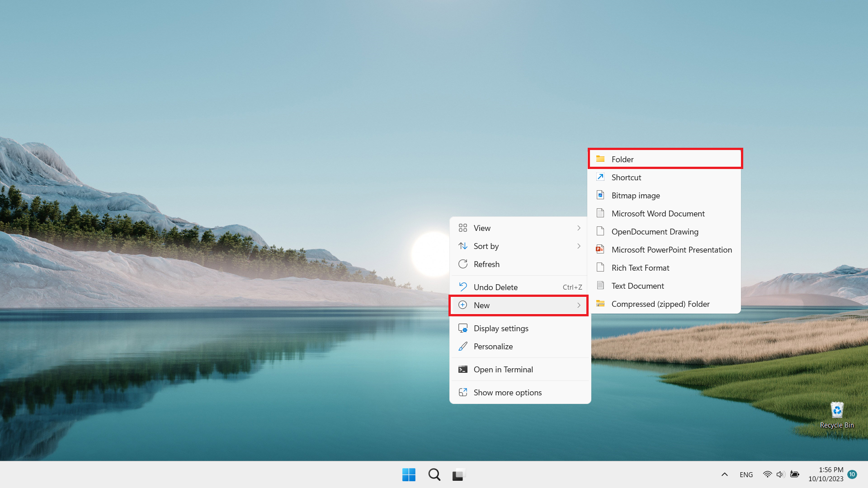The width and height of the screenshot is (868, 488).
Task: Click the Personalize paintbrush icon
Action: tap(463, 347)
